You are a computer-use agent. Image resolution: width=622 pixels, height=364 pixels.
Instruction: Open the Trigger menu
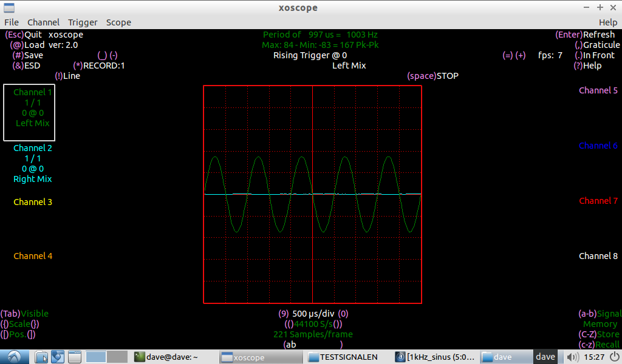[83, 22]
